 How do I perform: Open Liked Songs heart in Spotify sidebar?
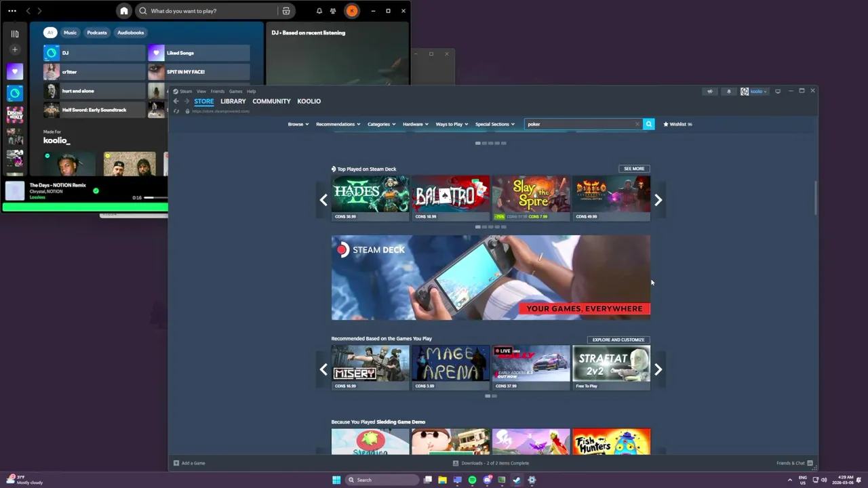click(15, 71)
